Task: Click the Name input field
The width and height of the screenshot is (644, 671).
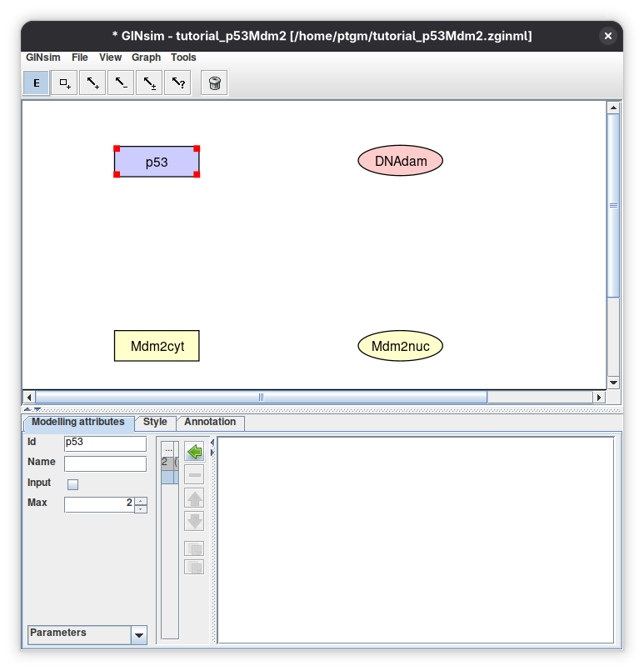Action: click(x=105, y=464)
